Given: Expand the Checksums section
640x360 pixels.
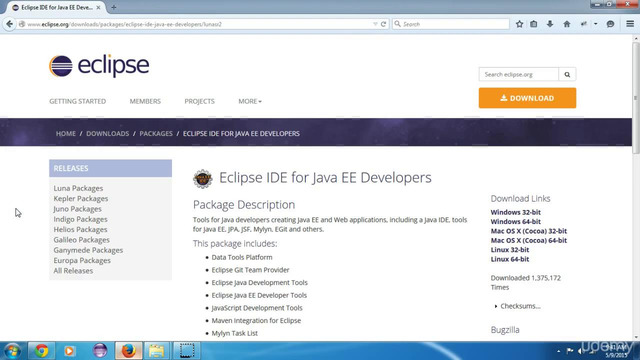Looking at the screenshot, I should [x=518, y=306].
